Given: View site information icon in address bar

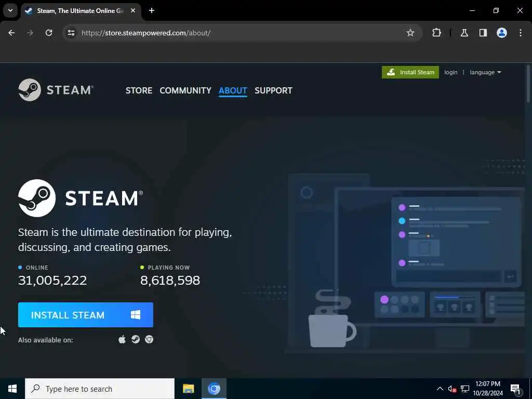Looking at the screenshot, I should [71, 33].
